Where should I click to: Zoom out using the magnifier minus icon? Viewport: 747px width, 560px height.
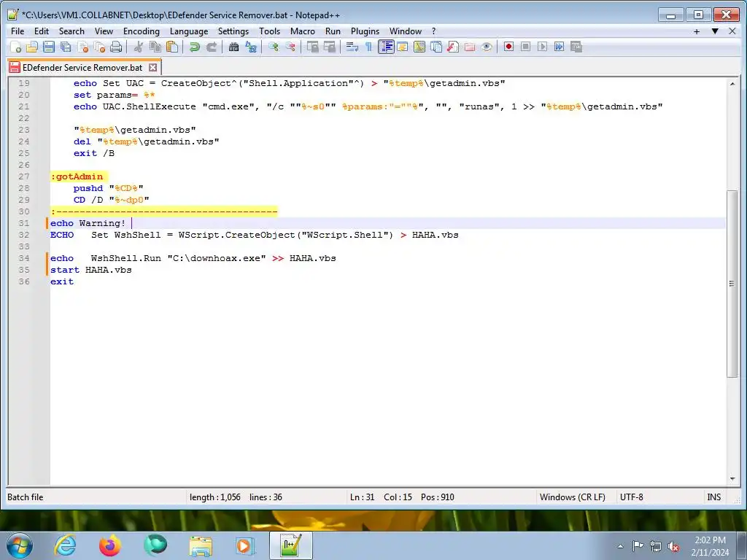290,47
